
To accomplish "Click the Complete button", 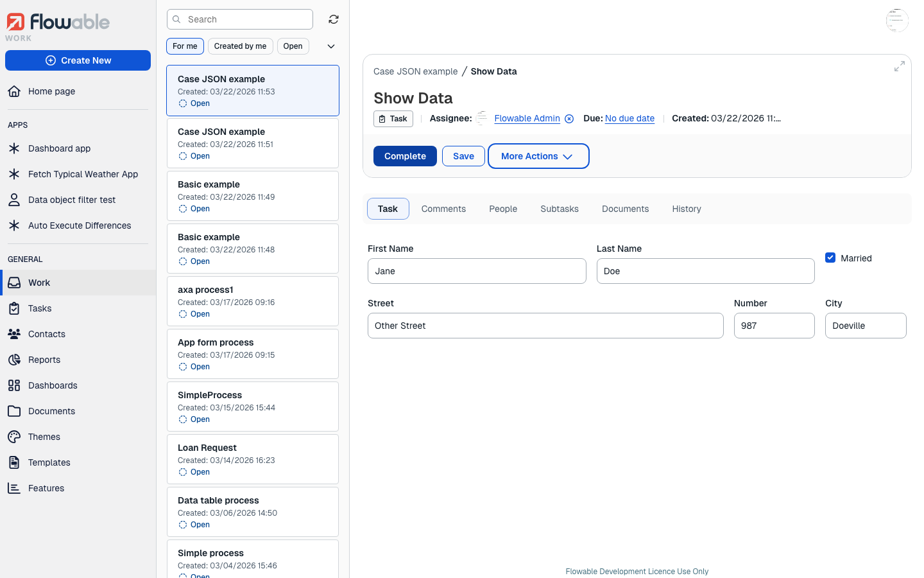I will point(405,156).
